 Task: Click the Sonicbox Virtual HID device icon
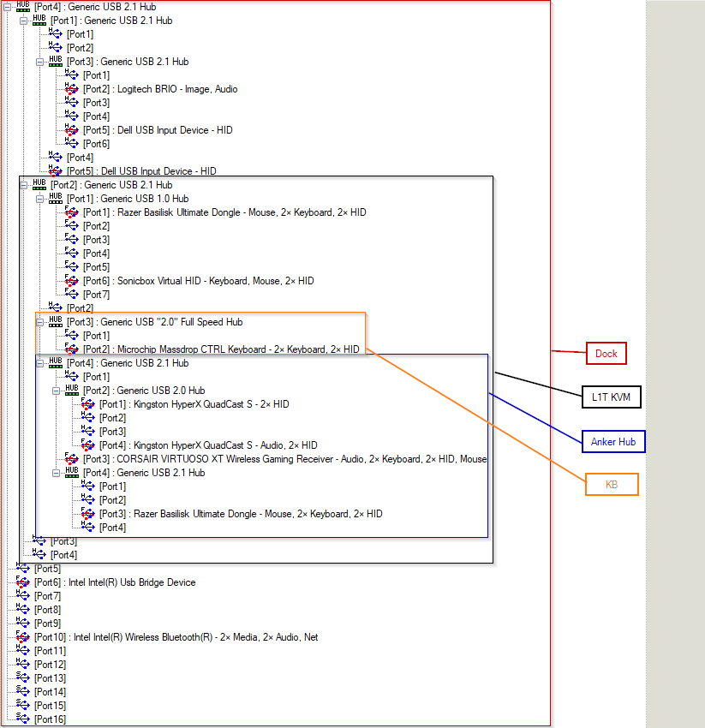pyautogui.click(x=72, y=281)
